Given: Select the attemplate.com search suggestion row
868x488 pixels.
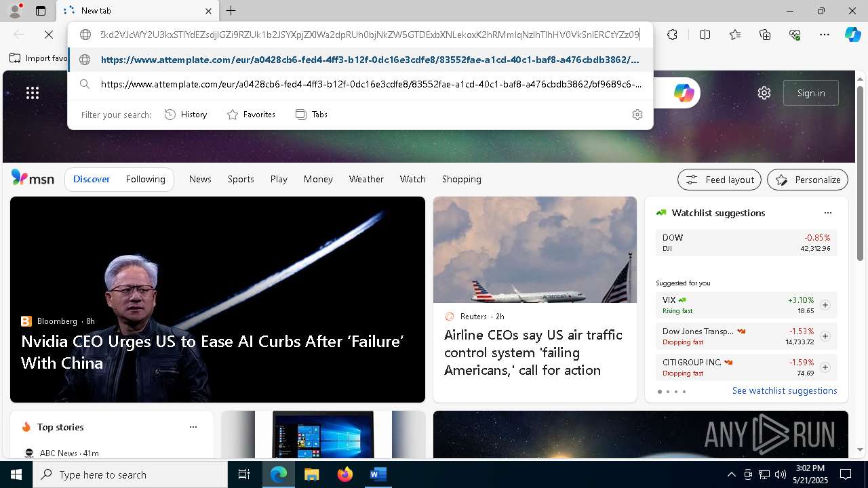Looking at the screenshot, I should tap(360, 84).
